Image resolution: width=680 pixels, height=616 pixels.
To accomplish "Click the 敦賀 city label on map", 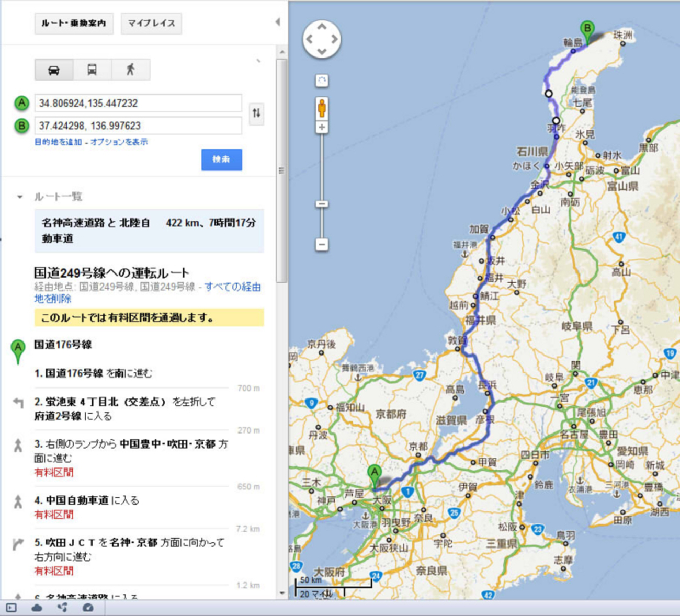I will (x=456, y=340).
